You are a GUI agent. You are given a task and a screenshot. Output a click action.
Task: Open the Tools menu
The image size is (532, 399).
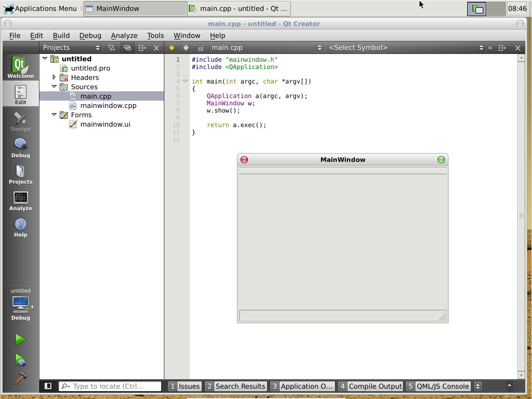click(x=156, y=36)
